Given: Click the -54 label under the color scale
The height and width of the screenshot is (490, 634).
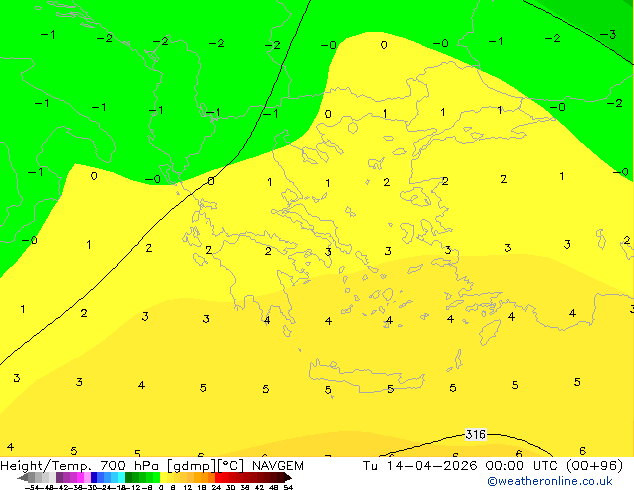Looking at the screenshot, I should click(33, 488).
